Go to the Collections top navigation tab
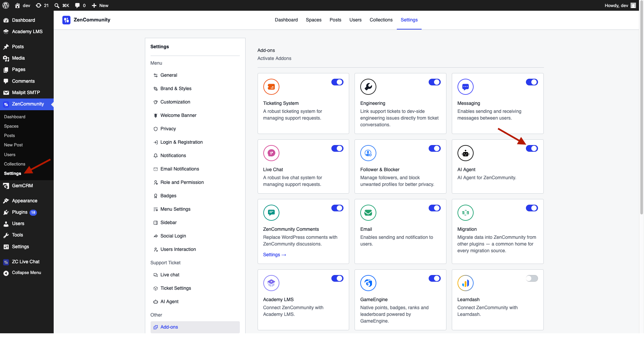Screen dimensions: 644x341 tap(381, 20)
